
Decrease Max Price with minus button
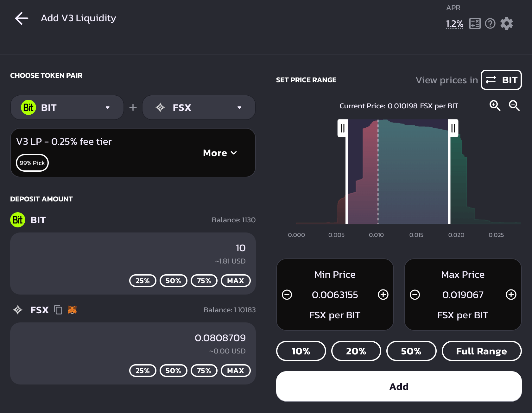[x=415, y=295]
